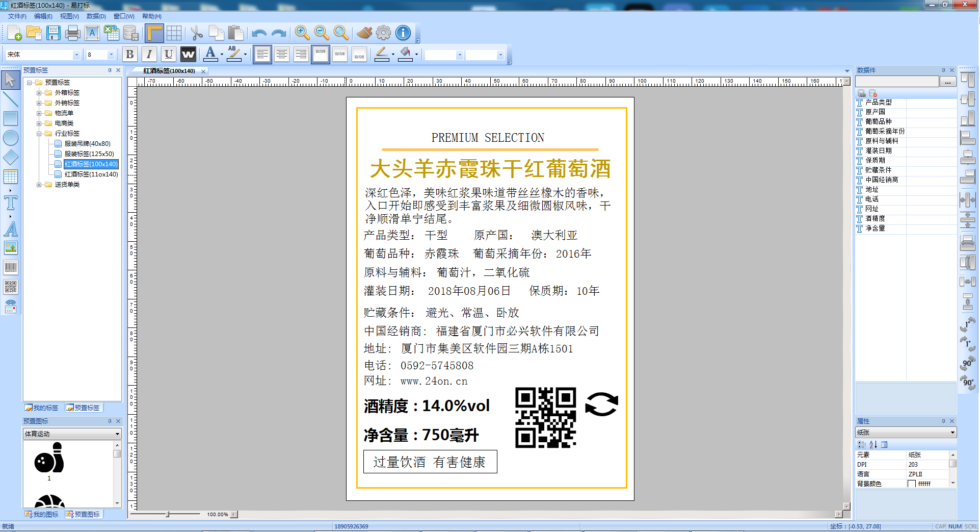
Task: Select the text T tool
Action: point(10,203)
